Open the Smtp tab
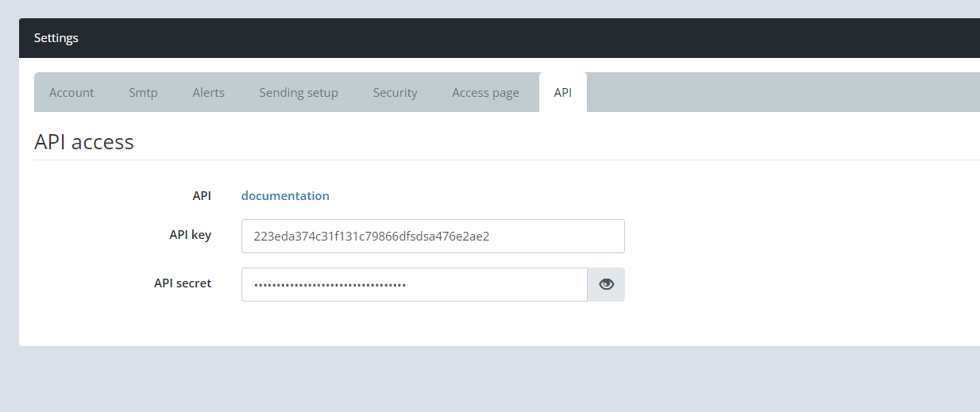The height and width of the screenshot is (412, 980). [x=143, y=93]
